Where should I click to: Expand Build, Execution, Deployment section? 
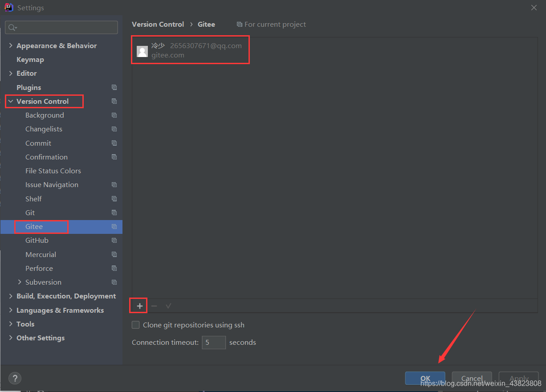(11, 296)
